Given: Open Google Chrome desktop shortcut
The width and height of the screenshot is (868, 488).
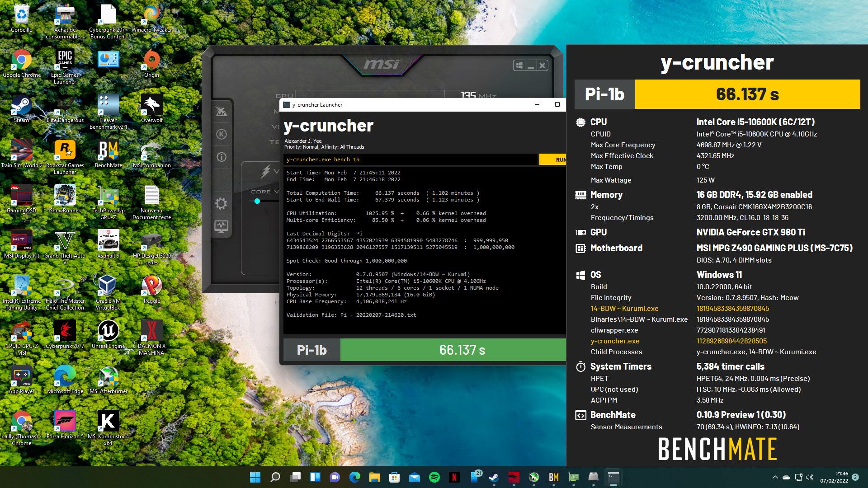Looking at the screenshot, I should pos(21,64).
